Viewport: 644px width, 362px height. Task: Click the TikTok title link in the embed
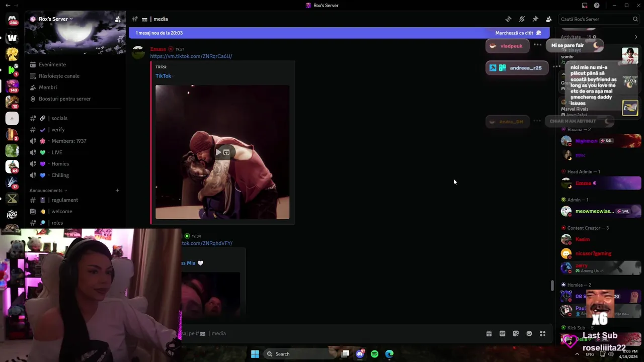tap(163, 76)
